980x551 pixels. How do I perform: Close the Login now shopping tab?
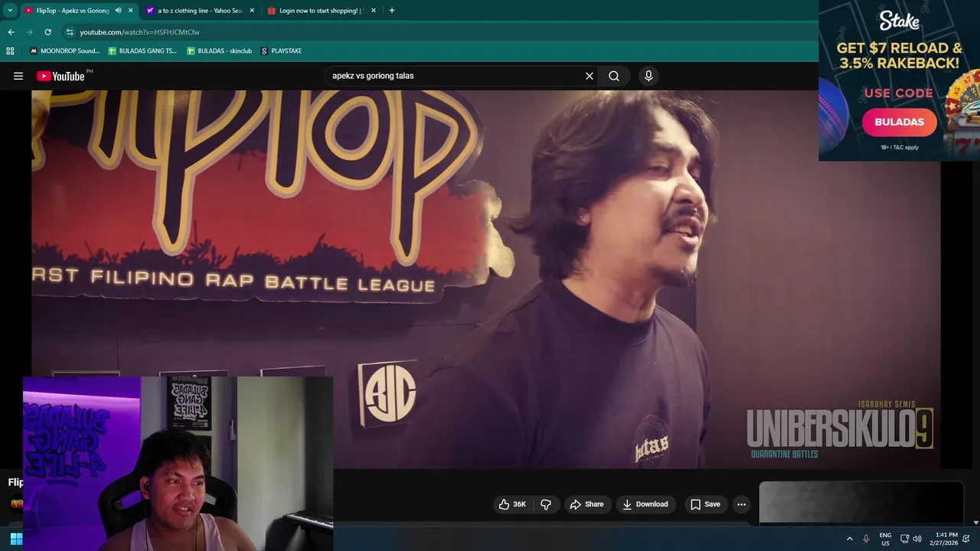pos(374,11)
